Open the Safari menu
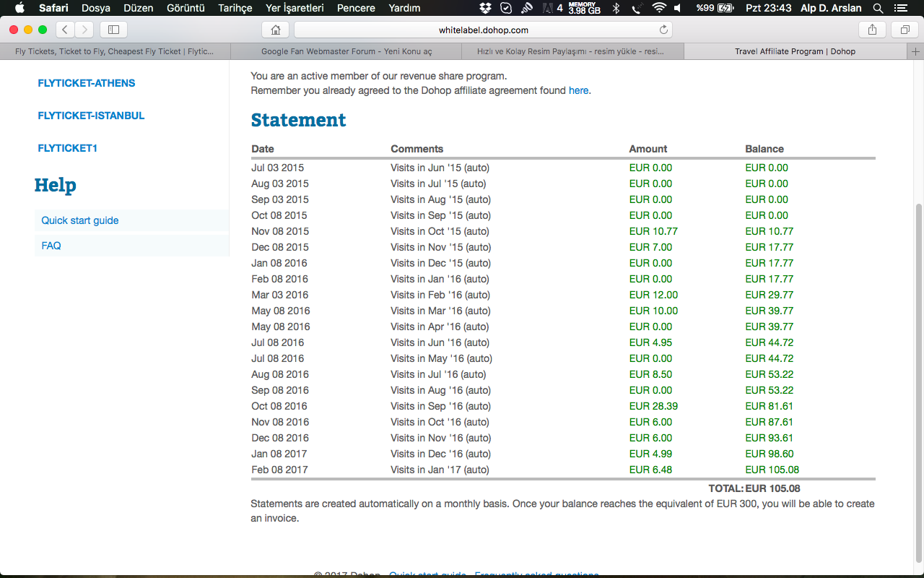 [53, 8]
